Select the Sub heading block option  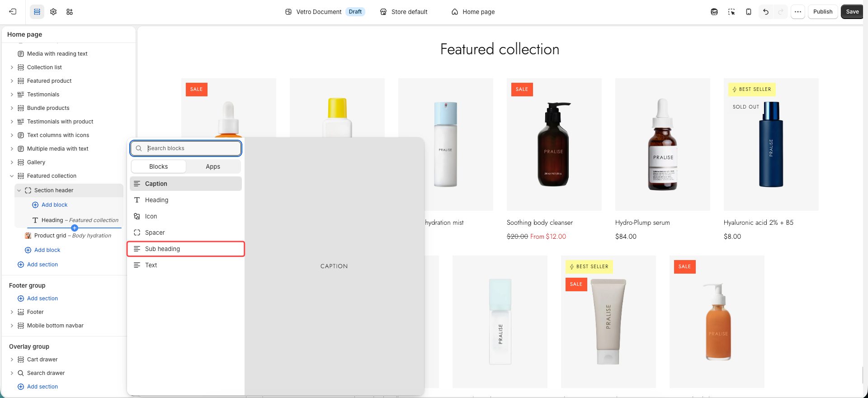click(186, 249)
